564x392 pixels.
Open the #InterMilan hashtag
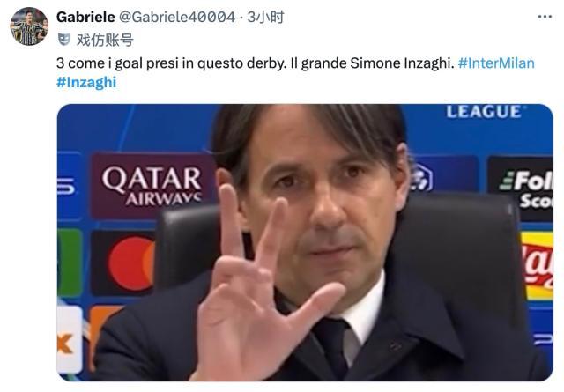[x=496, y=63]
